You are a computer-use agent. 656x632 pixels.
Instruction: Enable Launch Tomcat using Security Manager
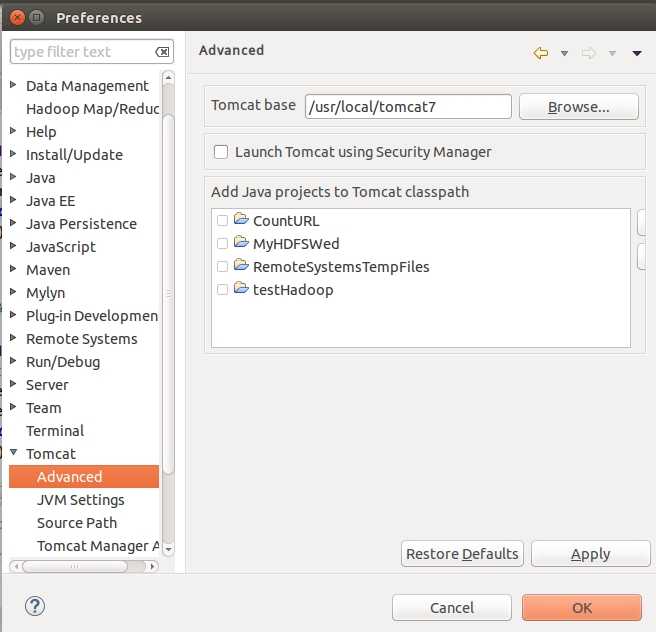(x=221, y=152)
